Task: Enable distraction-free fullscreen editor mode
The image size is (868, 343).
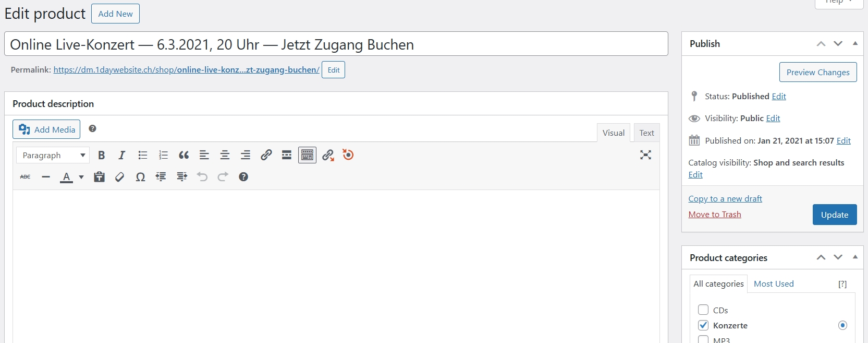Action: pos(645,155)
